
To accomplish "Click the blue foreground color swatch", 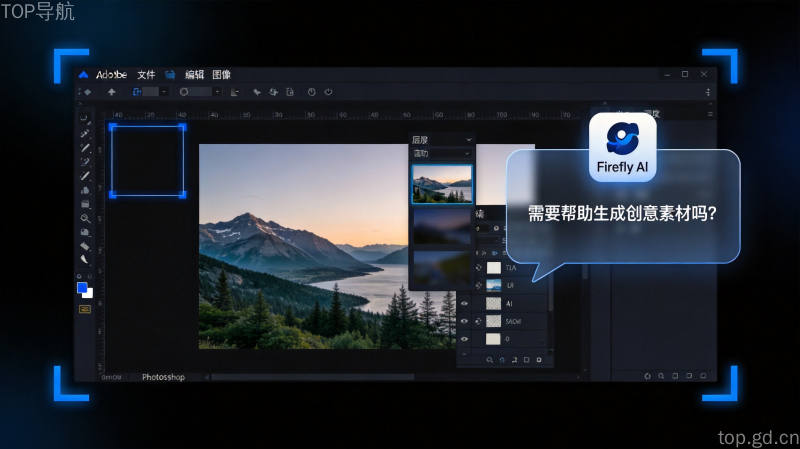I will point(82,287).
